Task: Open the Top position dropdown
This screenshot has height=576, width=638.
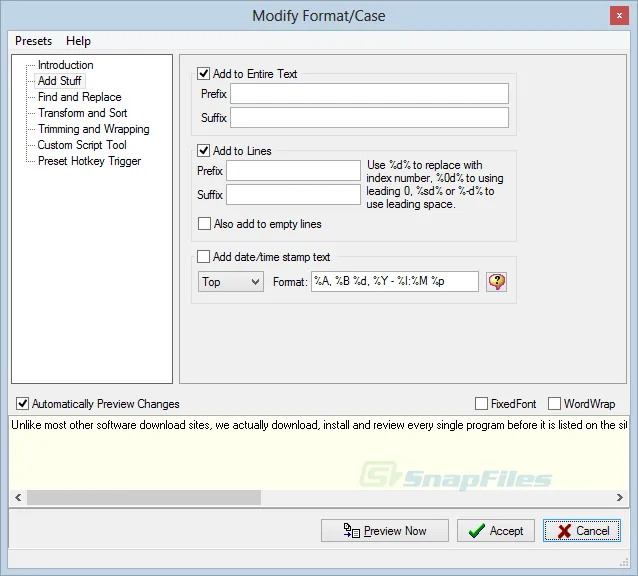Action: [x=231, y=281]
